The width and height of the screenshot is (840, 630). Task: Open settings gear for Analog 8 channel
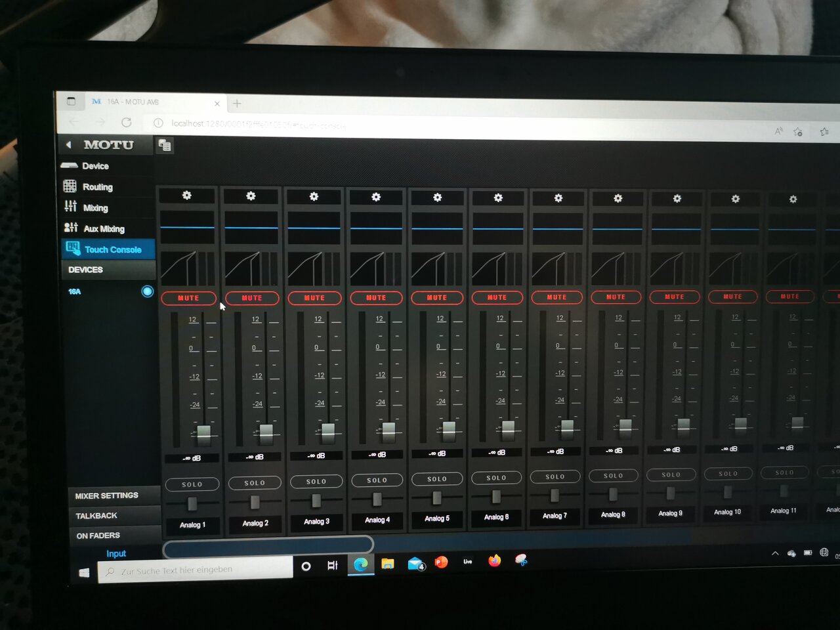coord(618,198)
